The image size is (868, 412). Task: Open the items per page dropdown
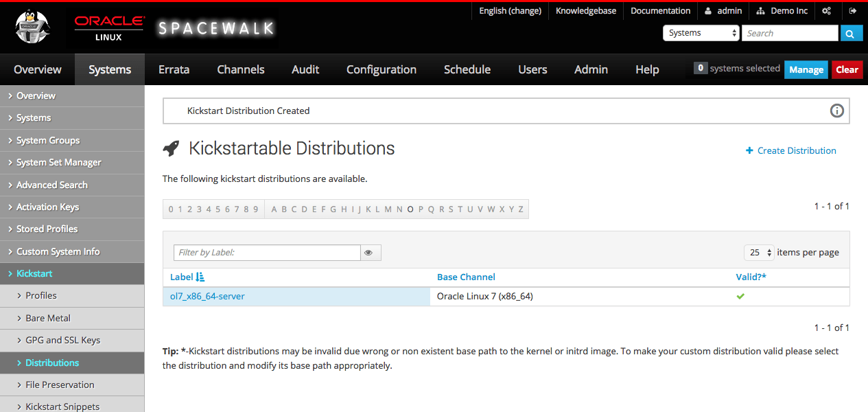759,253
